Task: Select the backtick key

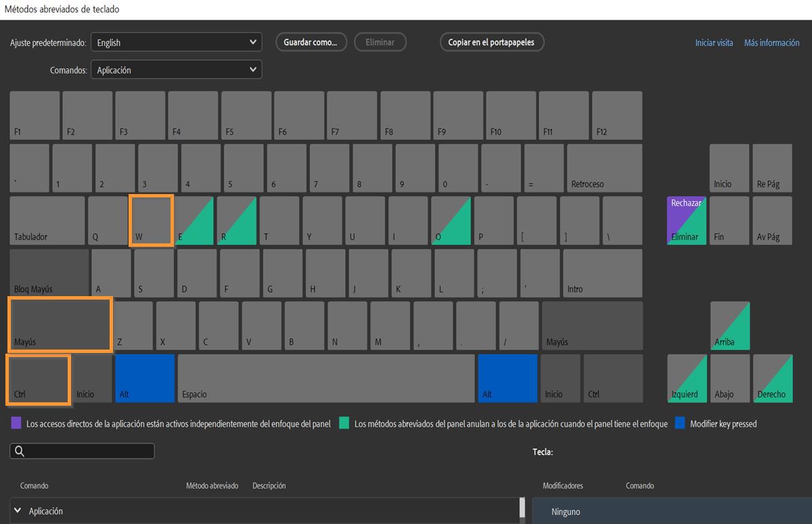Action: pyautogui.click(x=29, y=168)
